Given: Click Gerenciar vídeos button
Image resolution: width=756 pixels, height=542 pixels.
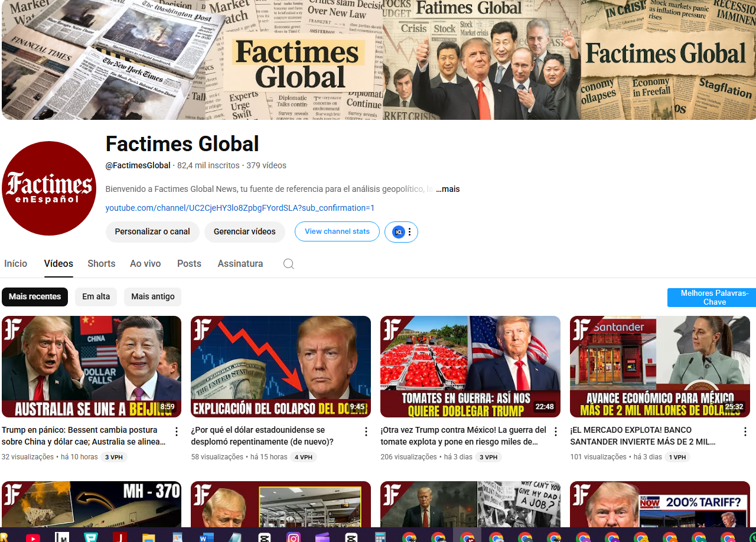Looking at the screenshot, I should (245, 231).
